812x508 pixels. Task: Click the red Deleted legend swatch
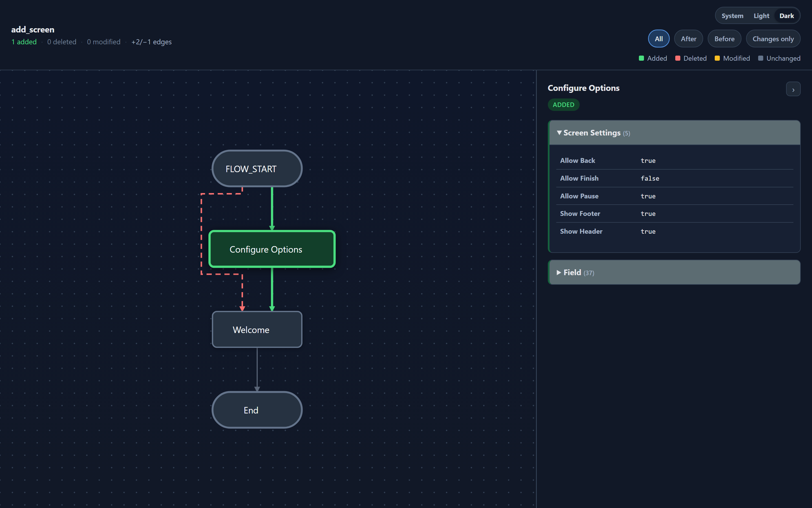tap(678, 58)
